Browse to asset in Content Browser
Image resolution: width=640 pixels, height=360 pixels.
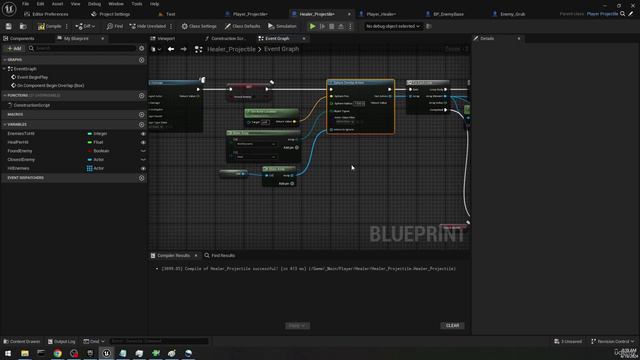(23, 26)
